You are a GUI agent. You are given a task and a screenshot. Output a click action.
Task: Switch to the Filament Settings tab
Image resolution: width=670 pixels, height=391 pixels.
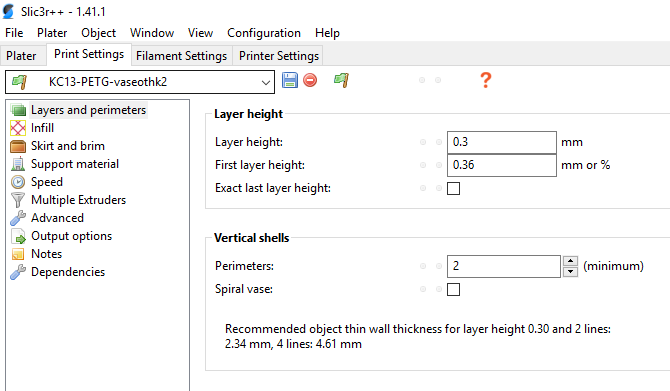point(182,56)
